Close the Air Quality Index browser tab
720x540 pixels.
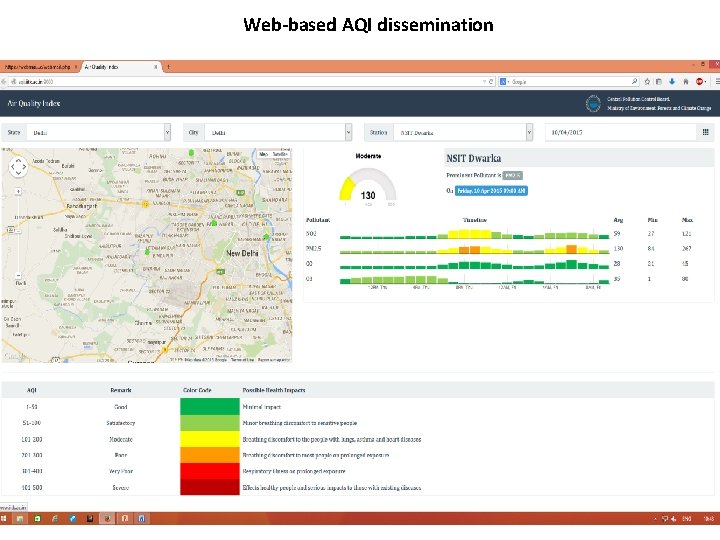pyautogui.click(x=156, y=67)
